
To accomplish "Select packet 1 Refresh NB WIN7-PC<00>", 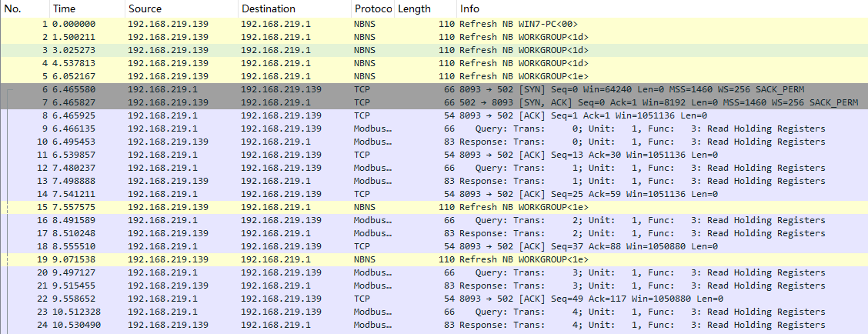I will [x=434, y=24].
